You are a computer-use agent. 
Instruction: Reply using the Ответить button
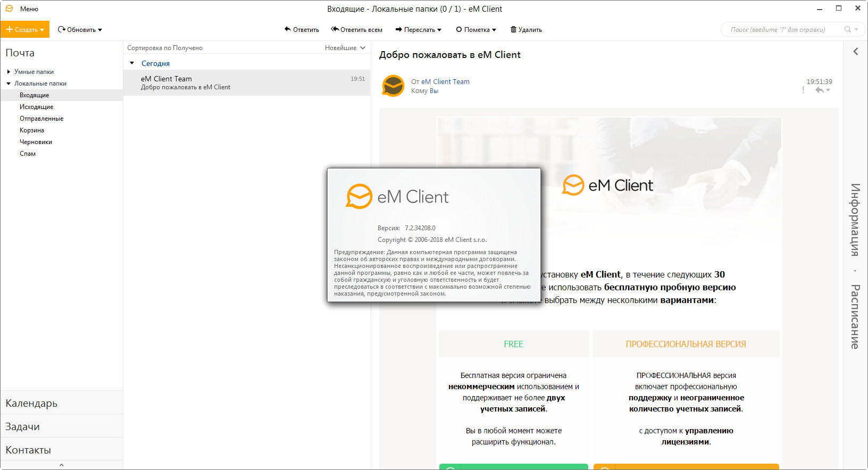pyautogui.click(x=302, y=30)
